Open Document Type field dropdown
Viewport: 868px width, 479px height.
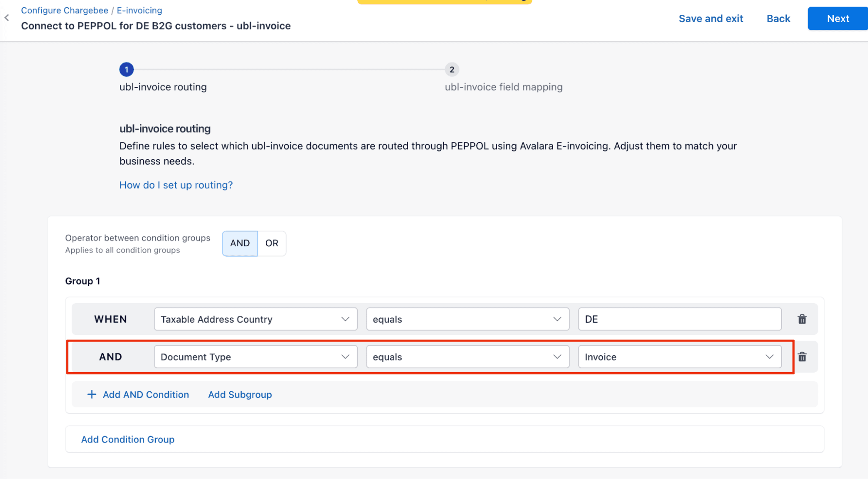coord(255,357)
